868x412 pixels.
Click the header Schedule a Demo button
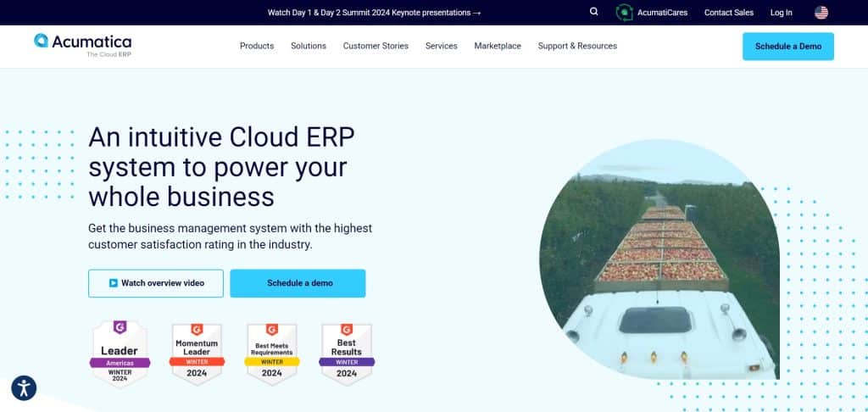(x=788, y=47)
